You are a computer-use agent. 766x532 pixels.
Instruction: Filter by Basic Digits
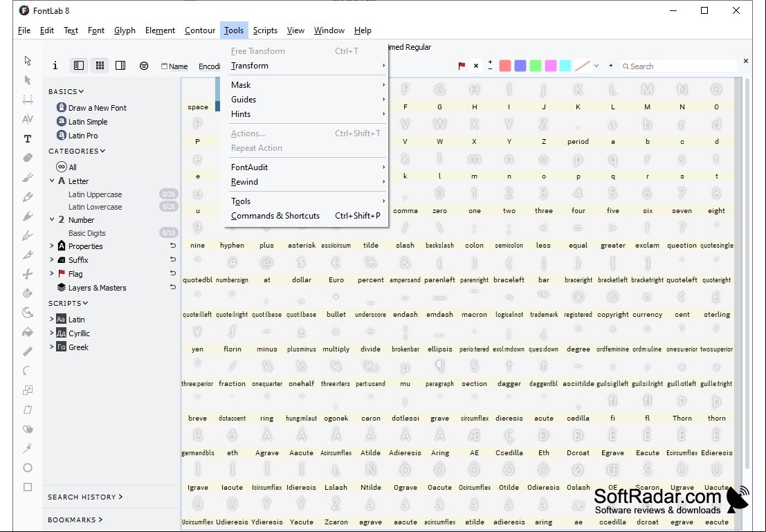87,233
